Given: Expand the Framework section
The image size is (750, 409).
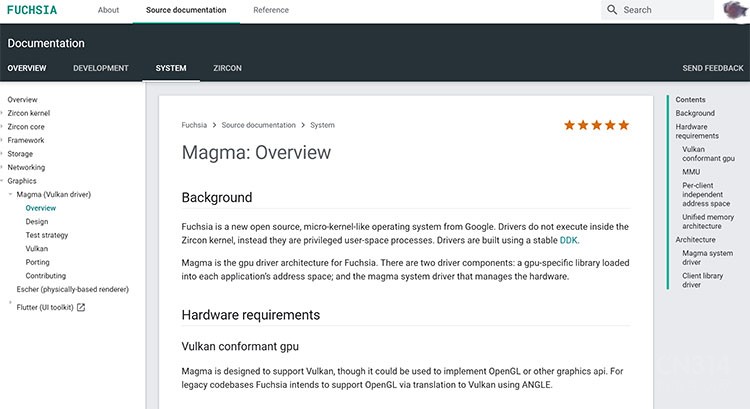Looking at the screenshot, I should coord(2,140).
